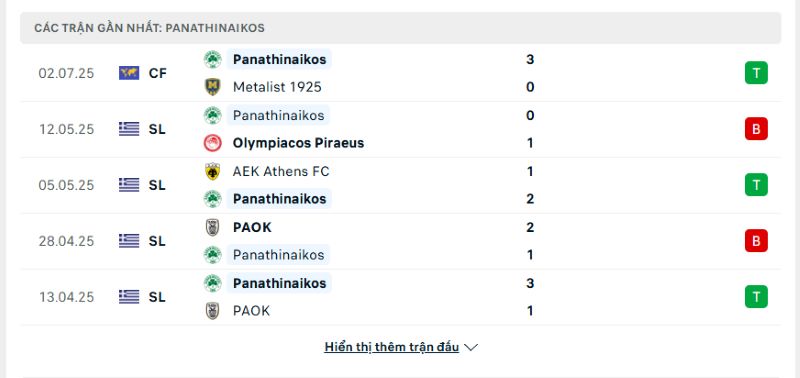Click the AEK Athens FC team name
The height and width of the screenshot is (378, 800).
pos(281,171)
